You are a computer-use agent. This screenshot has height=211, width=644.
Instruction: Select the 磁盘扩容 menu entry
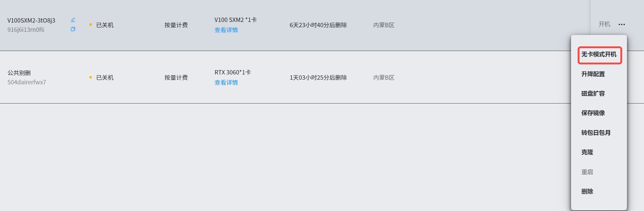[x=593, y=94]
